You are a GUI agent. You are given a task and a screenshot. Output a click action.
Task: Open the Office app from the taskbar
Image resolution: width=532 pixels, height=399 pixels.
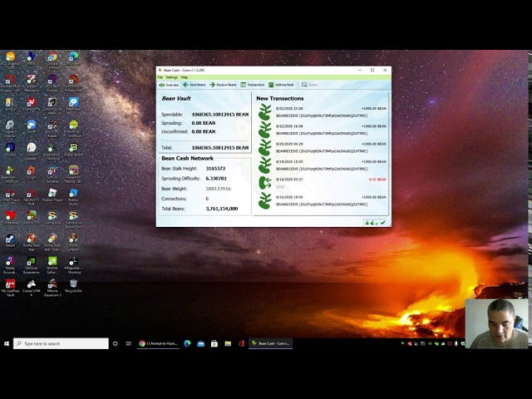coord(241,343)
